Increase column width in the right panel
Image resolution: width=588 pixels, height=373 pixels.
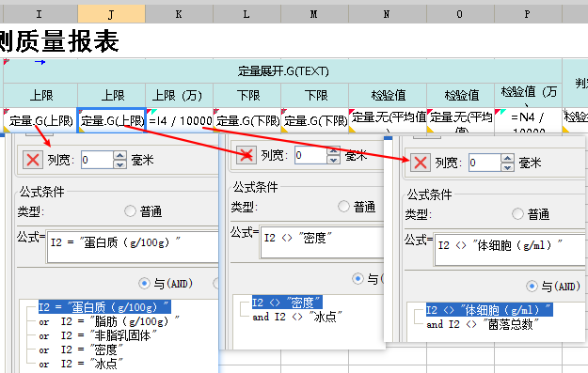pos(507,158)
